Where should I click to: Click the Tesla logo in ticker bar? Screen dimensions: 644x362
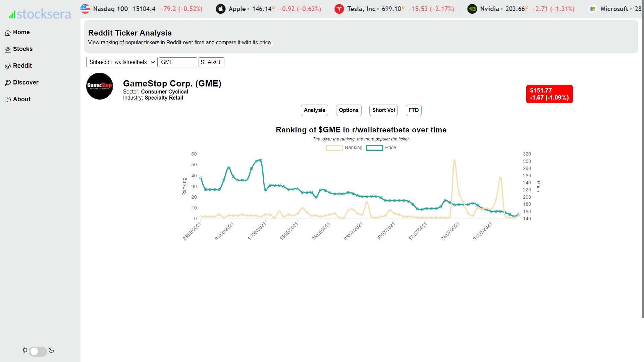(x=339, y=9)
